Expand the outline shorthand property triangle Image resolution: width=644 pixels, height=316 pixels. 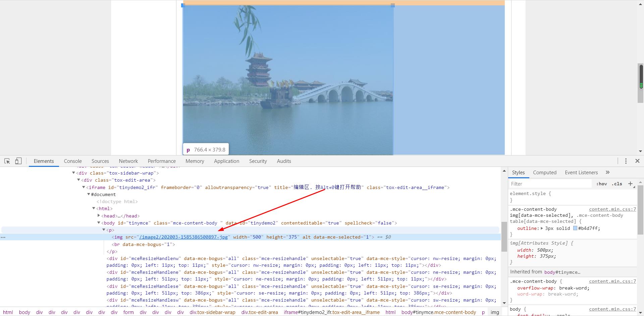coord(542,228)
